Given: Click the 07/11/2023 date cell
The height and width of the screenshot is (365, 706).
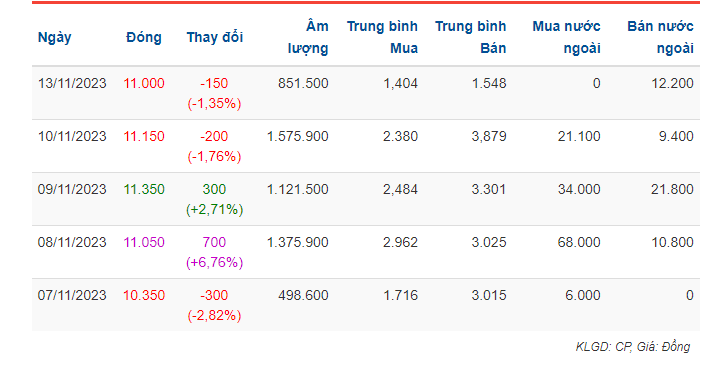Looking at the screenshot, I should click(x=72, y=295).
